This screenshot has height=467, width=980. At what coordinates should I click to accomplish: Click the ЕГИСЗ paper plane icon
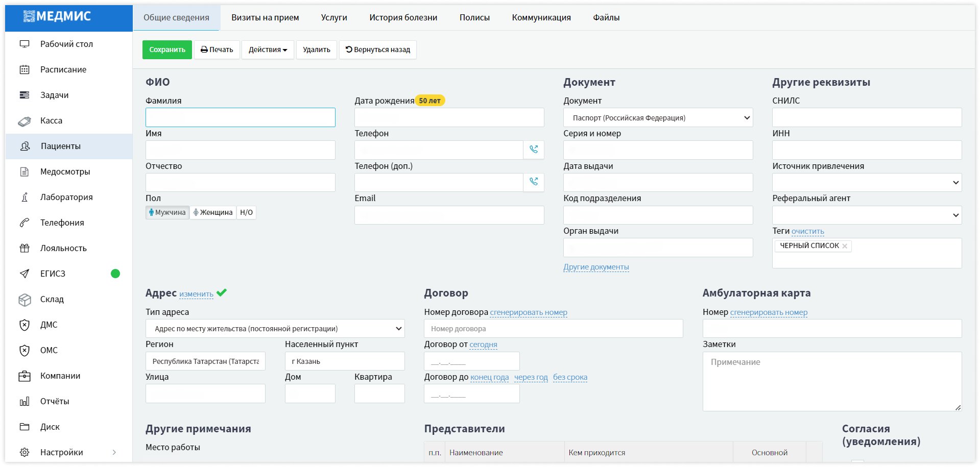coord(25,274)
